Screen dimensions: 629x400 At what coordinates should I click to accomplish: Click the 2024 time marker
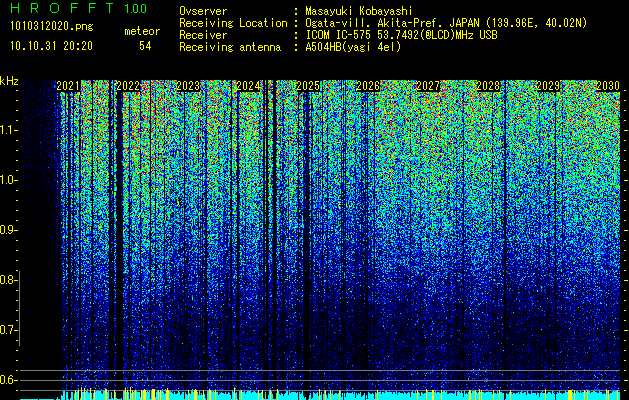tap(248, 86)
